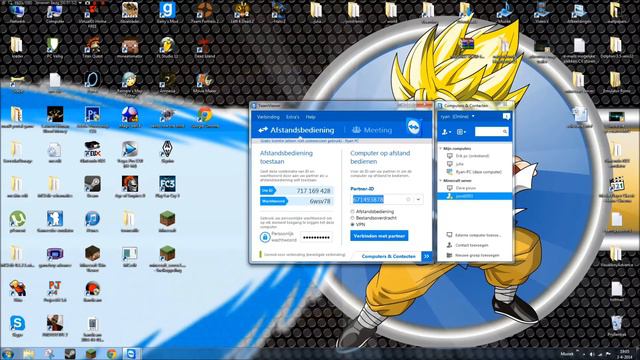Open the Verbinding menu in TeamViewer

pos(268,117)
